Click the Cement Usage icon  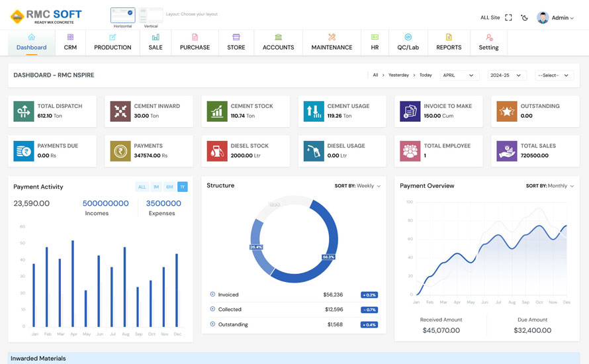point(314,111)
